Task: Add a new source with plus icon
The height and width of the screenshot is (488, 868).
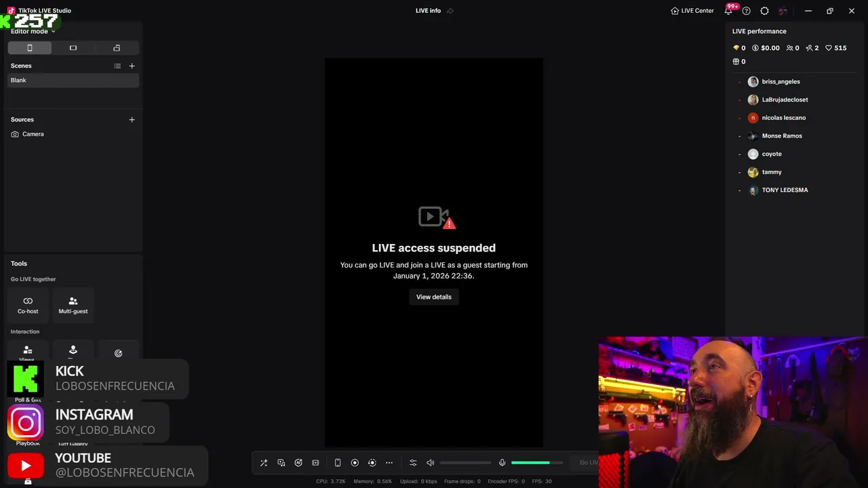Action: [132, 119]
